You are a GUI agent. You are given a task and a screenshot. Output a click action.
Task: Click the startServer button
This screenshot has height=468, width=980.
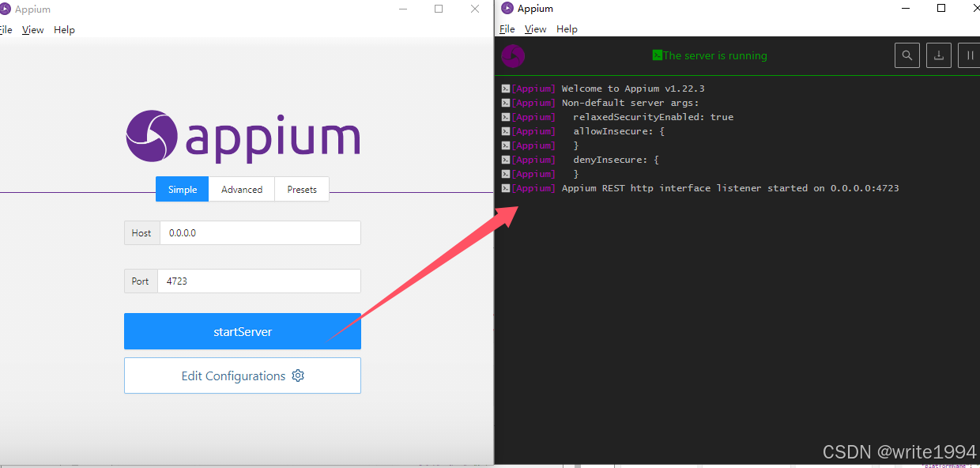(243, 331)
